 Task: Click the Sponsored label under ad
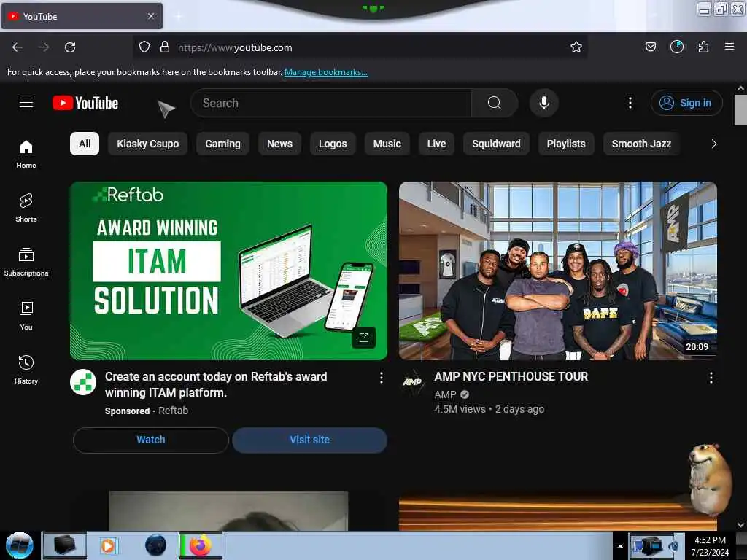[127, 411]
